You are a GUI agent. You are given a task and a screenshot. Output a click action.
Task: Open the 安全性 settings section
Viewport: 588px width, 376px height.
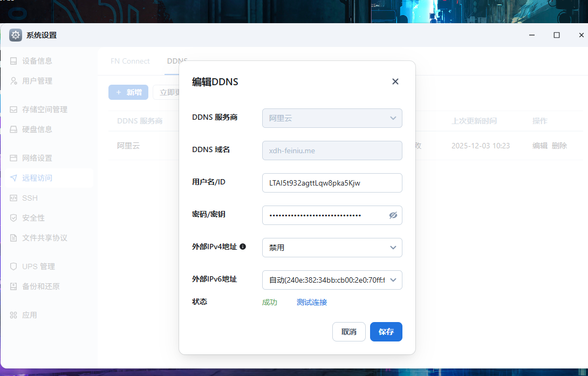pos(33,217)
